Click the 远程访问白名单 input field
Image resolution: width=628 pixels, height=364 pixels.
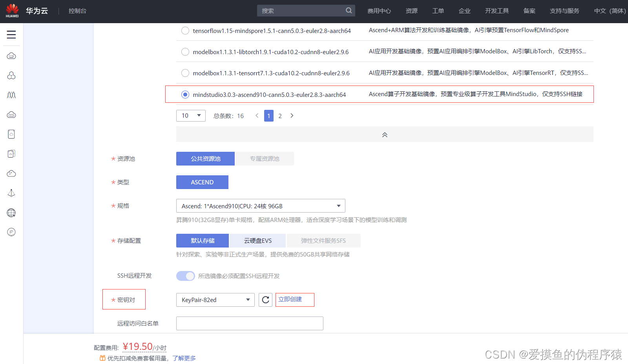click(x=250, y=324)
